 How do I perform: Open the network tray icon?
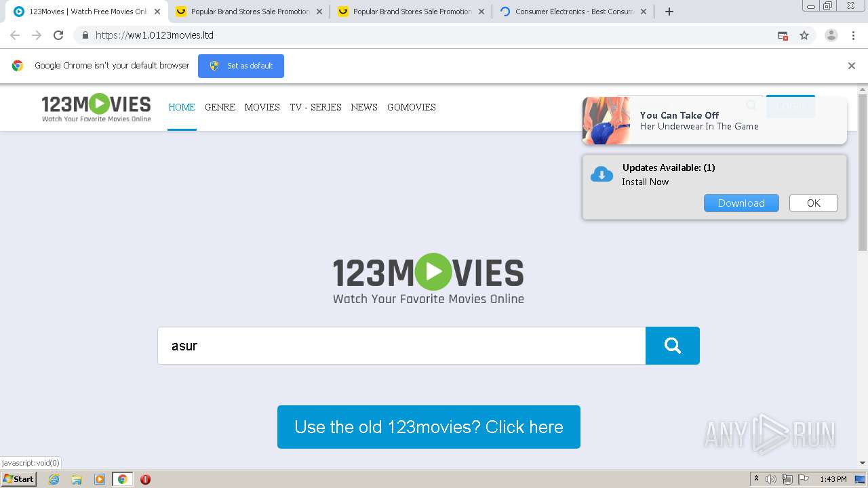[787, 479]
